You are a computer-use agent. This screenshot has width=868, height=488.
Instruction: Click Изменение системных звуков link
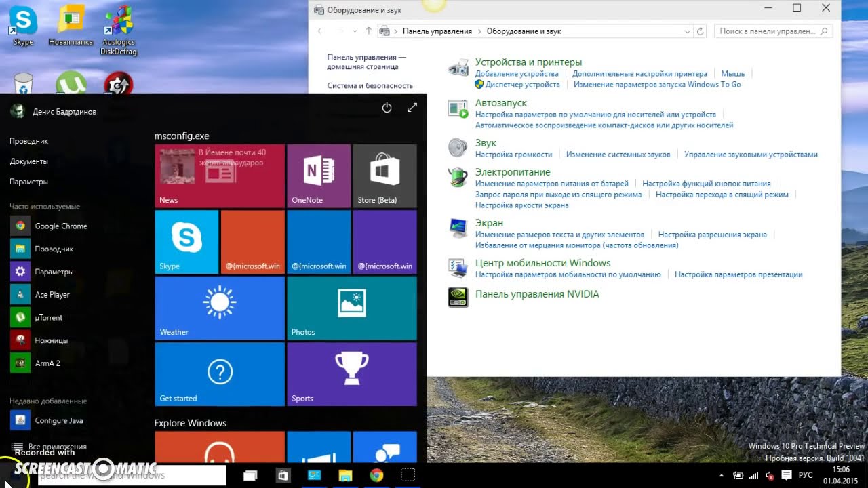tap(618, 155)
